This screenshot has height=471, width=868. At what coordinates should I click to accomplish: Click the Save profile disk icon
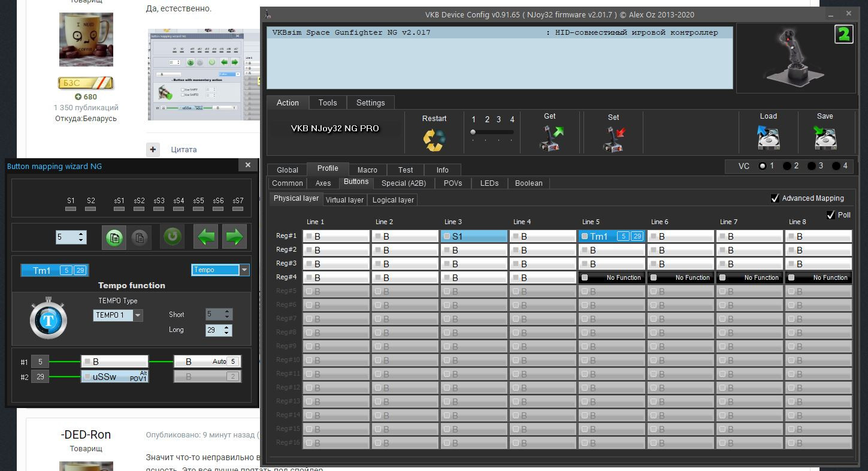(x=825, y=138)
